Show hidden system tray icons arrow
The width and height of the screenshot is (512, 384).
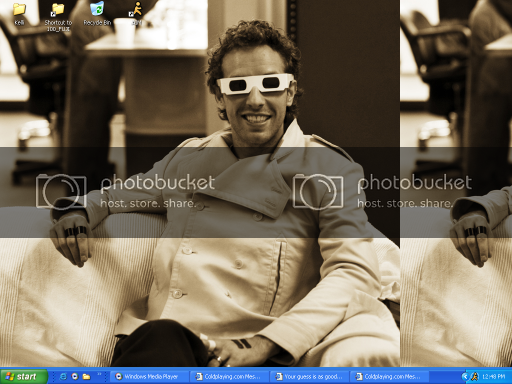(465, 377)
